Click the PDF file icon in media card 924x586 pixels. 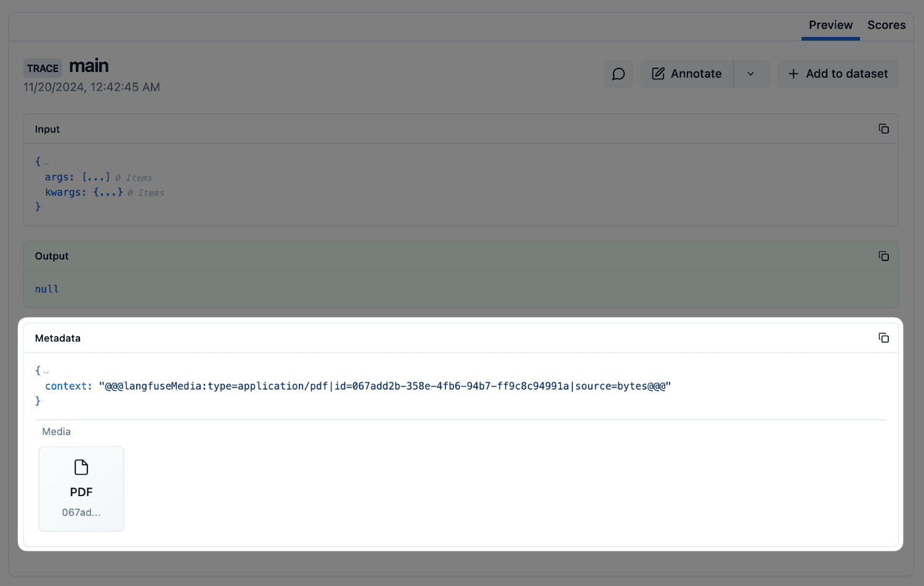click(81, 467)
